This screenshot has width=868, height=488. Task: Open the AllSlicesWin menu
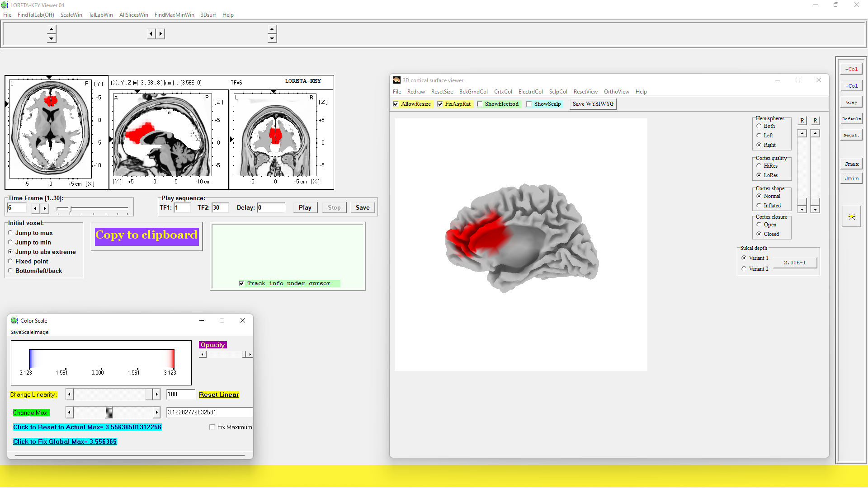pyautogui.click(x=133, y=15)
